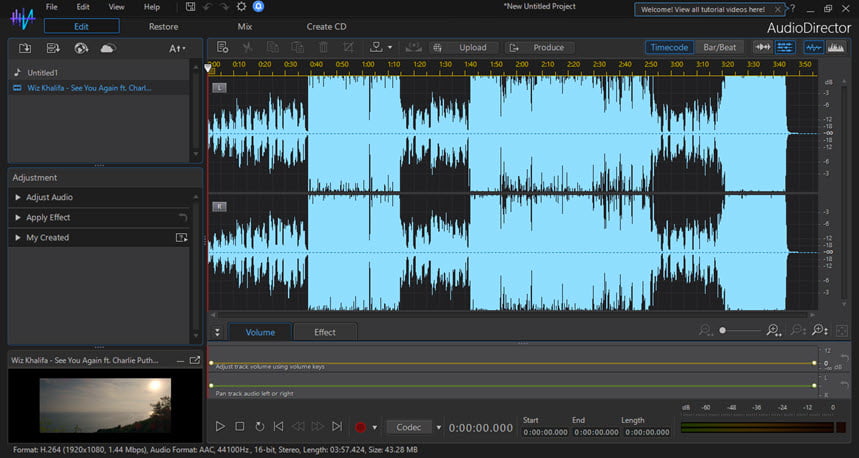This screenshot has height=458, width=859.
Task: Open the download from web globe icon
Action: [81, 48]
